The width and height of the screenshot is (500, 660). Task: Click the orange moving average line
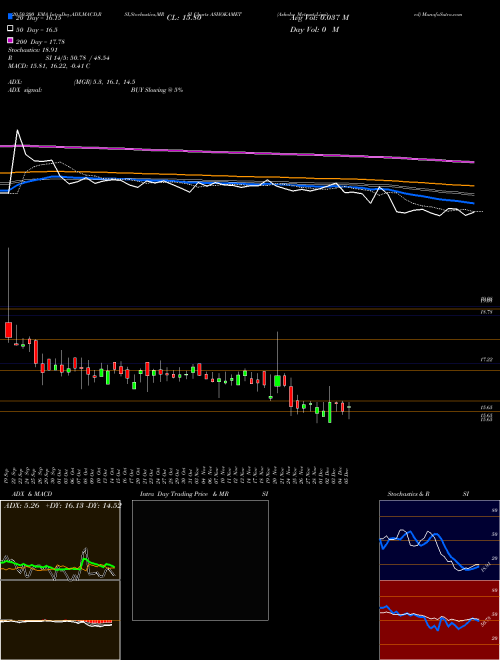coord(237,177)
